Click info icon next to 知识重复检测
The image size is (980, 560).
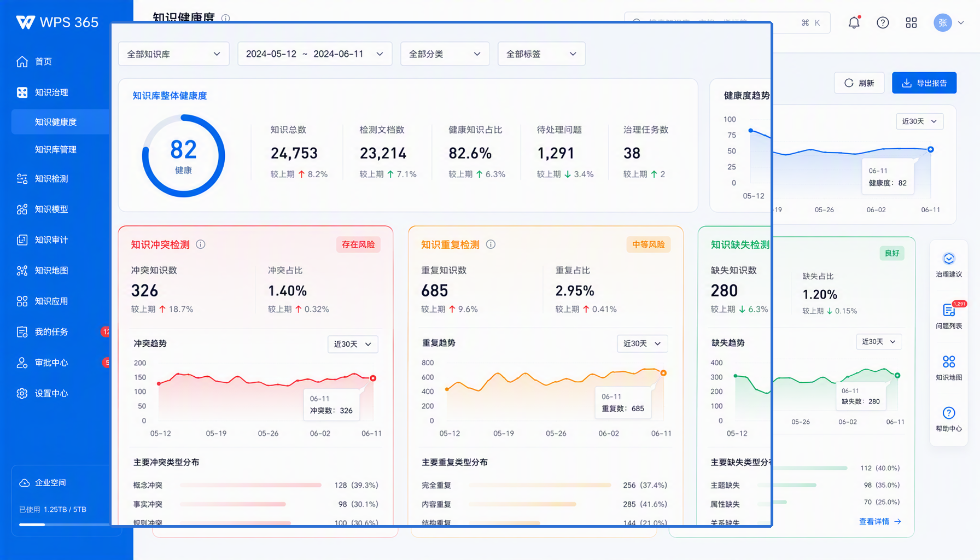(491, 244)
